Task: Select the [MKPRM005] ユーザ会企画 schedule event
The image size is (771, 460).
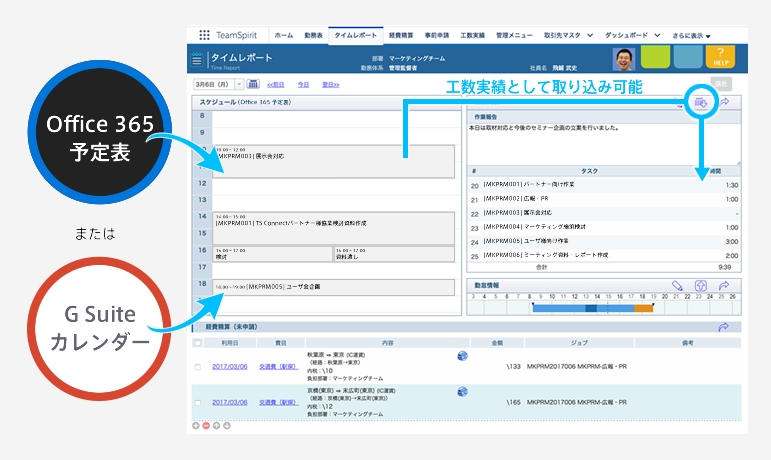Action: (x=333, y=288)
